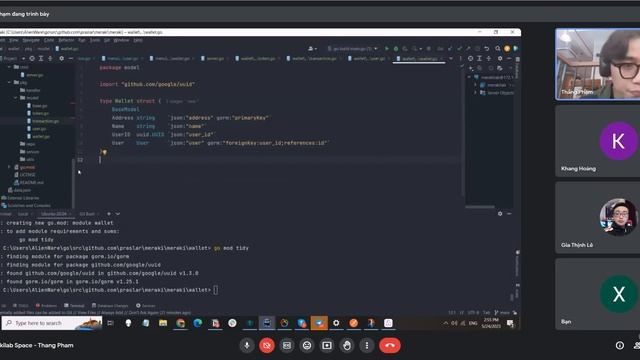
Task: Switch to the server.go editor tab
Action: pos(215,58)
